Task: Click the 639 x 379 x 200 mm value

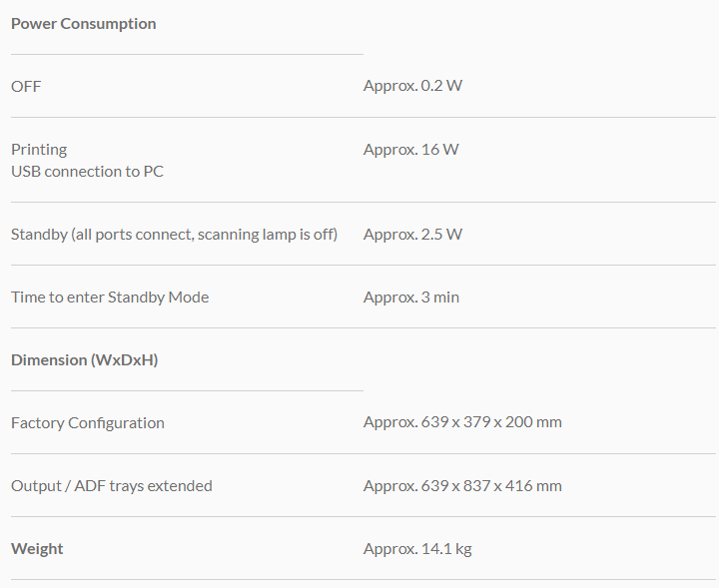Action: coord(462,422)
